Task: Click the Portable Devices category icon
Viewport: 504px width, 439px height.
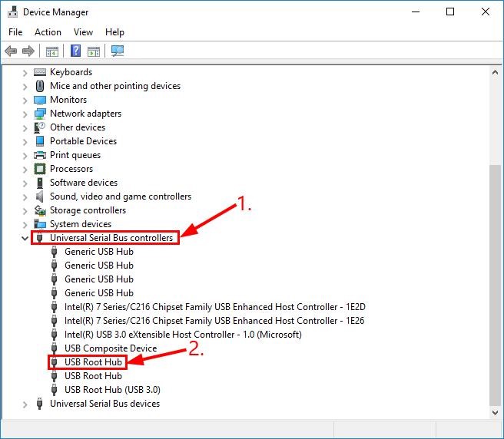Action: coord(40,141)
